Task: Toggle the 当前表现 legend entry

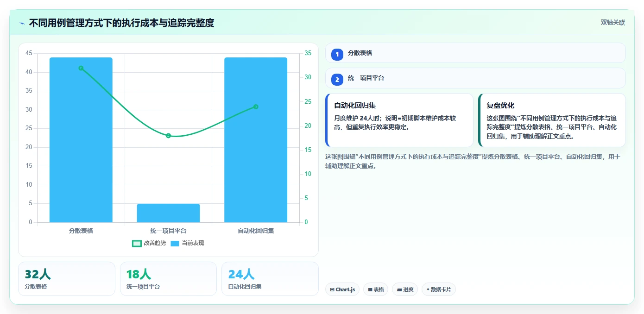Action: tap(187, 243)
